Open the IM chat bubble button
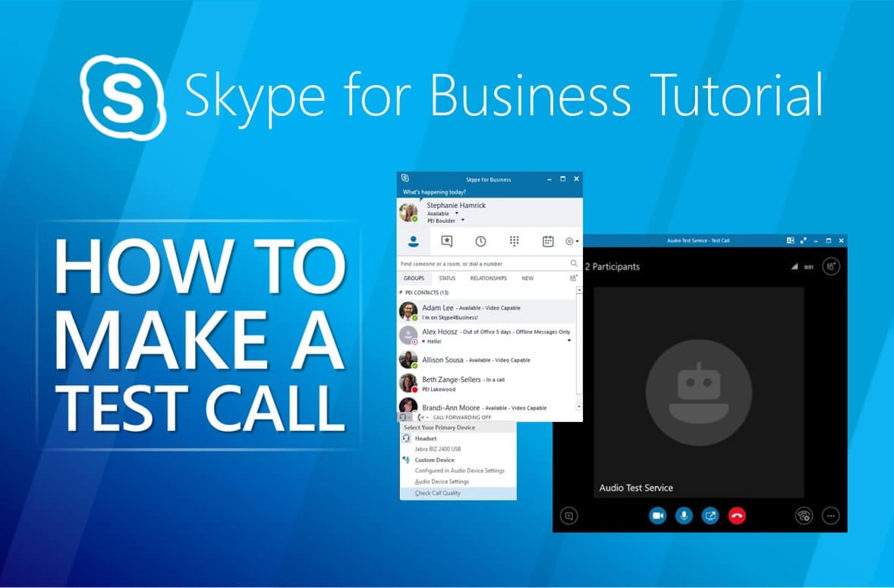The image size is (894, 588). pos(568,516)
